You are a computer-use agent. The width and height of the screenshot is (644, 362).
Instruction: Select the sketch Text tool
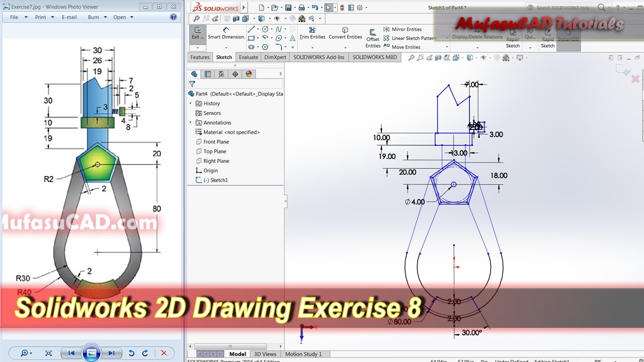point(291,38)
